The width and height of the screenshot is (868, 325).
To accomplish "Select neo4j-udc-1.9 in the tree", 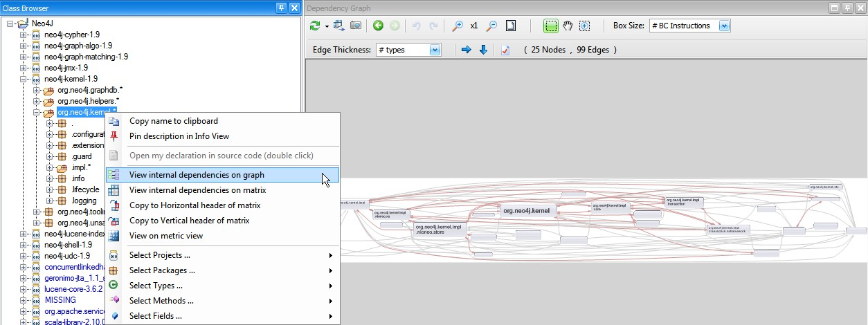I will pos(66,256).
